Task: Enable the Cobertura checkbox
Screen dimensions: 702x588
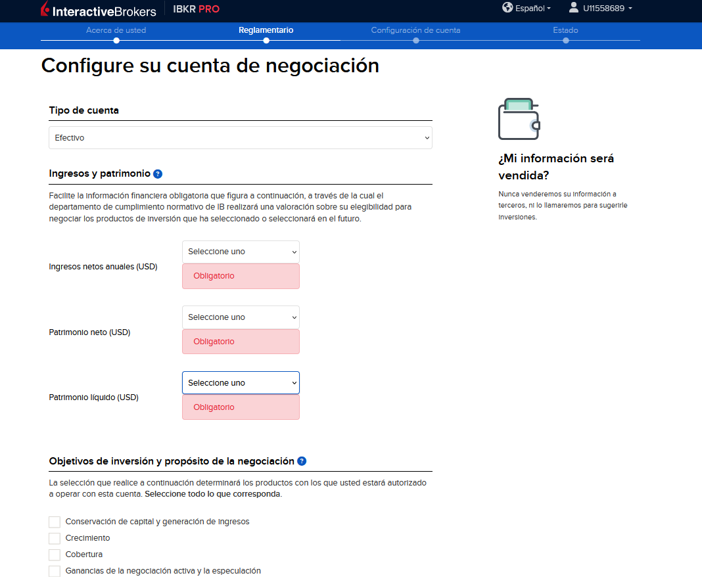Action: (55, 554)
